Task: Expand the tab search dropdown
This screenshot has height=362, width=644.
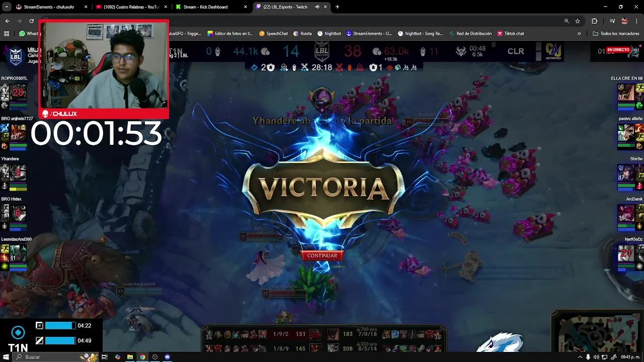Action: point(7,7)
